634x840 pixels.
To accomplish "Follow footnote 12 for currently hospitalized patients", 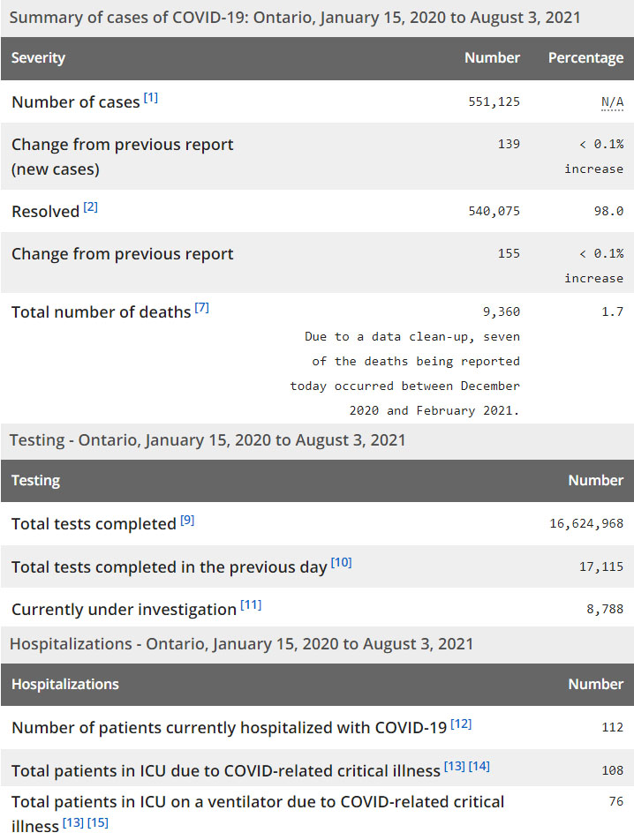I will click(x=461, y=724).
